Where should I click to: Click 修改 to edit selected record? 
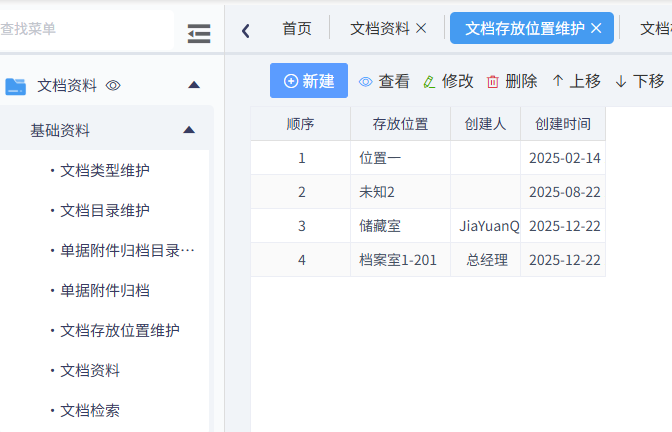pos(448,81)
